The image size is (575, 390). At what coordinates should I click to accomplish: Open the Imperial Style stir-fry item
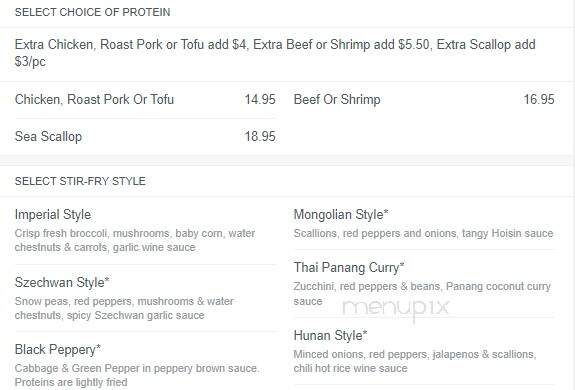click(x=53, y=214)
